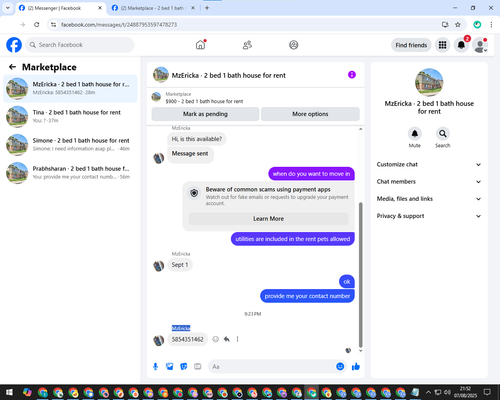Attach a photo file icon

click(x=170, y=367)
